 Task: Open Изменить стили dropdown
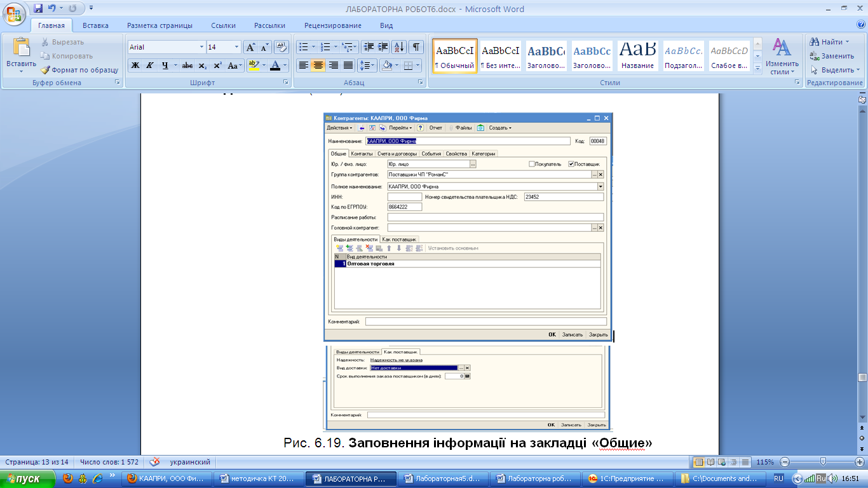pyautogui.click(x=782, y=57)
